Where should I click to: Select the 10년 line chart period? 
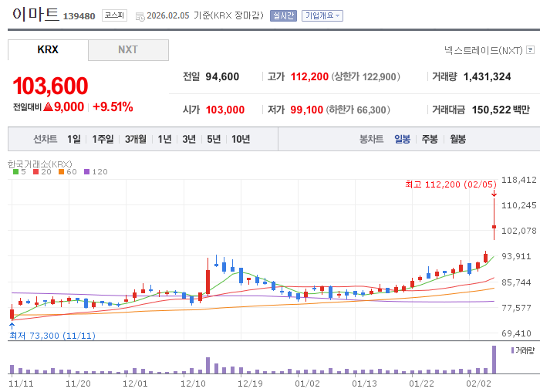pyautogui.click(x=241, y=139)
